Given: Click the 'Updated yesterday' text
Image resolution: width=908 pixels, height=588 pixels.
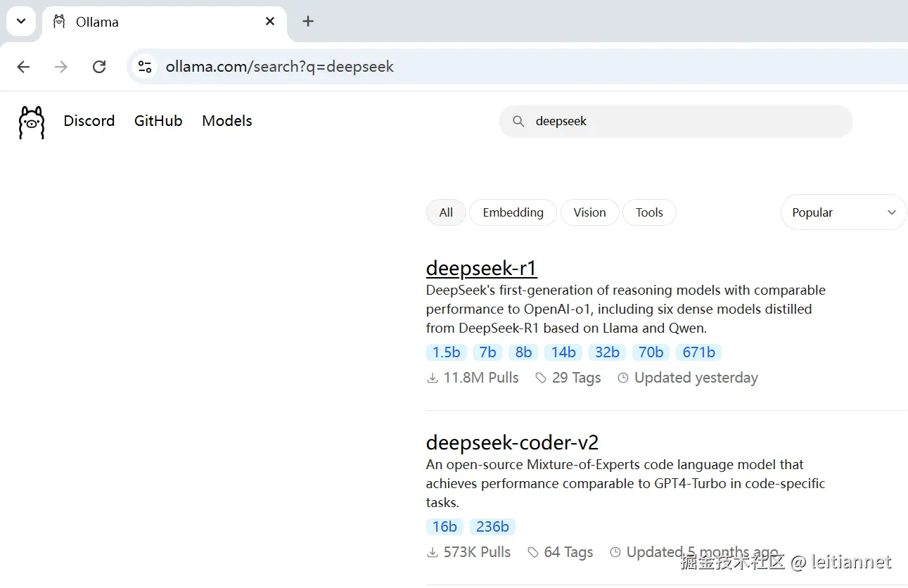Looking at the screenshot, I should 696,378.
